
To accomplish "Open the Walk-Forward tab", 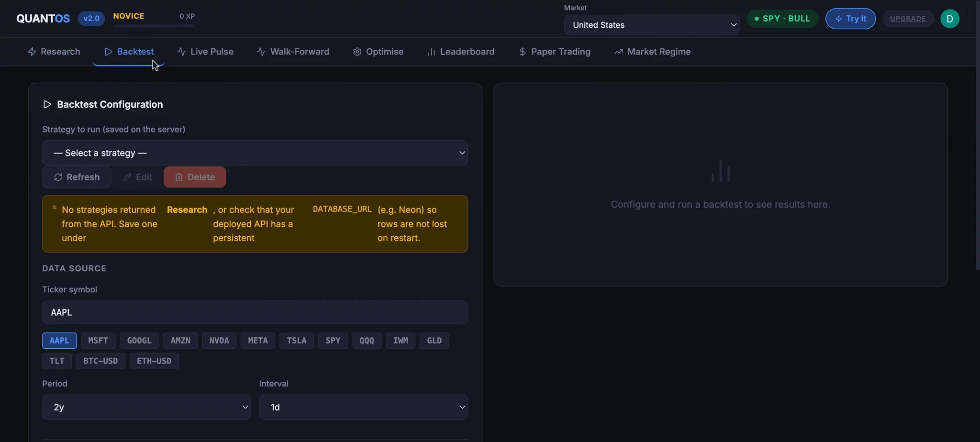I will [x=293, y=52].
